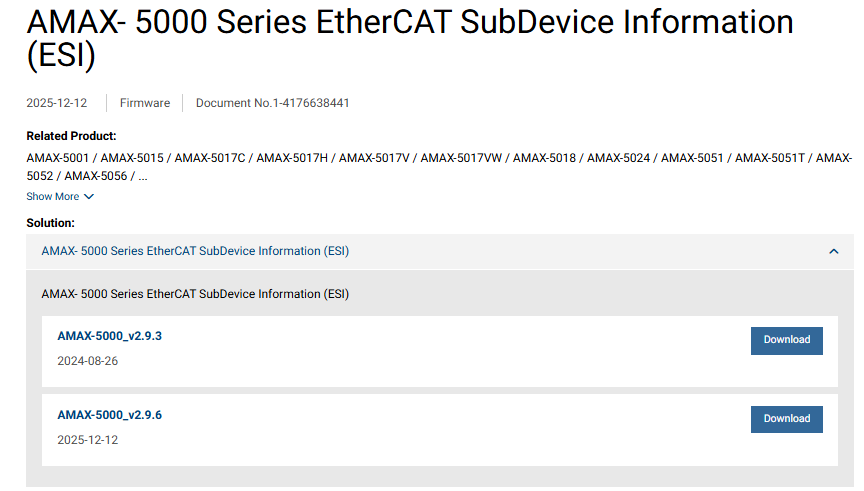This screenshot has width=864, height=491.
Task: Expand the related products with Show More
Action: 53,197
